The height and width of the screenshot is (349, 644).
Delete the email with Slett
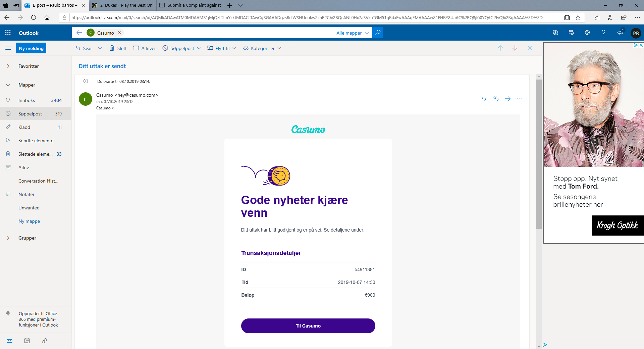click(x=118, y=48)
